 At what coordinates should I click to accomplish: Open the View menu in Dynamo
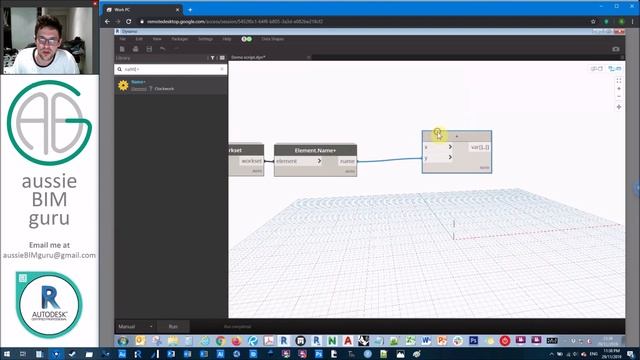point(157,39)
